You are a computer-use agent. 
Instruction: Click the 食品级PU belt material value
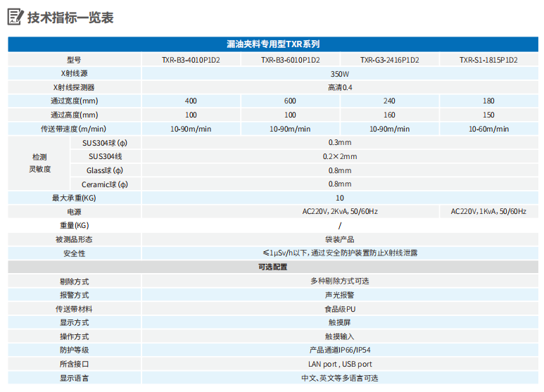[339, 309]
